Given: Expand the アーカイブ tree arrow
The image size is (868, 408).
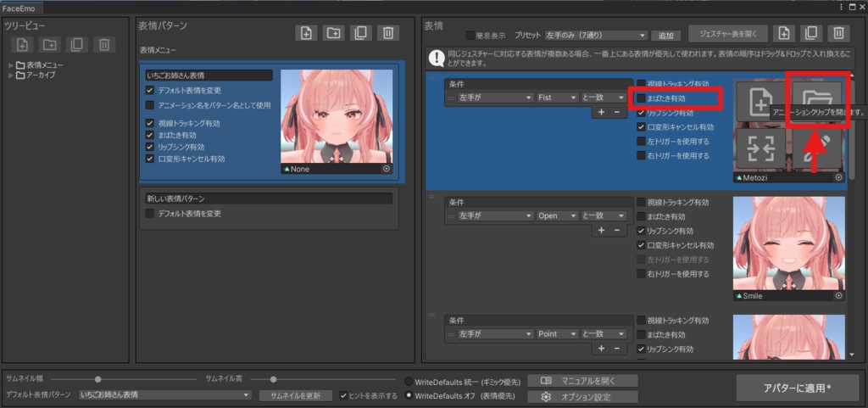Looking at the screenshot, I should tap(11, 75).
